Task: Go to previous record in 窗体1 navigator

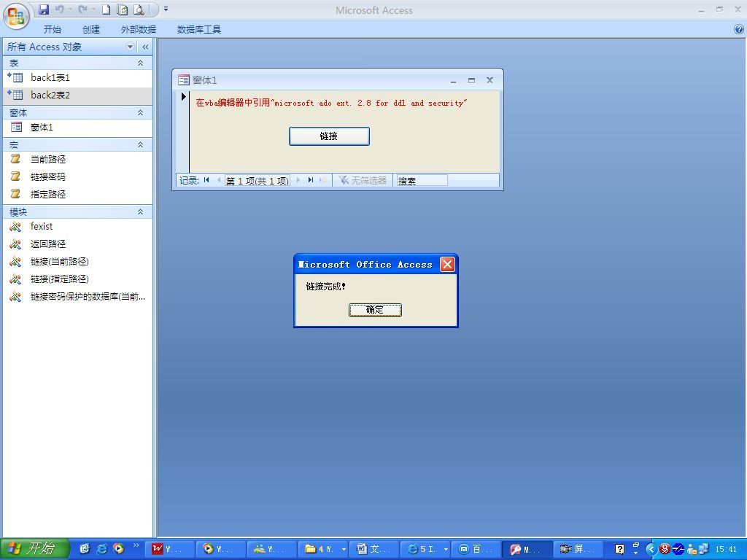Action: pos(218,180)
